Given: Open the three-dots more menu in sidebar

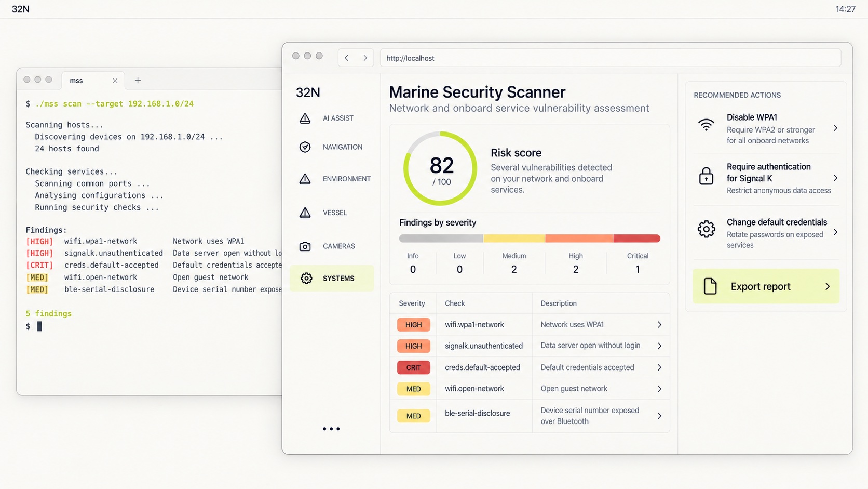Looking at the screenshot, I should (x=331, y=429).
